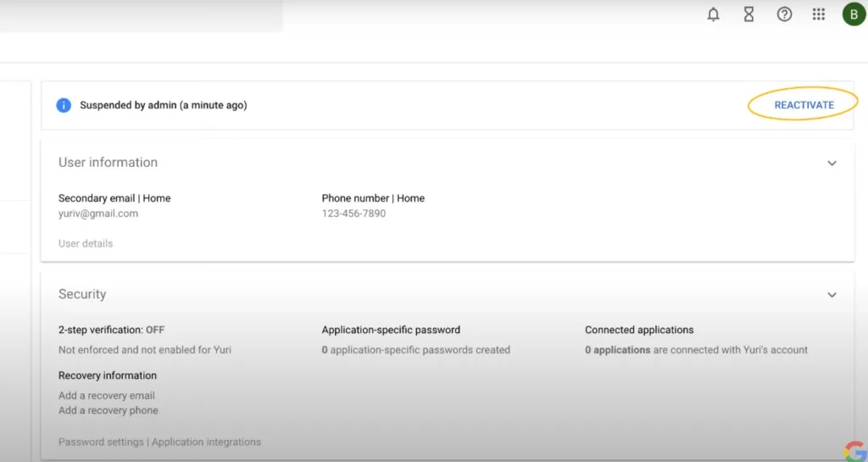Image resolution: width=868 pixels, height=462 pixels.
Task: Open the Password settings link
Action: [x=101, y=442]
